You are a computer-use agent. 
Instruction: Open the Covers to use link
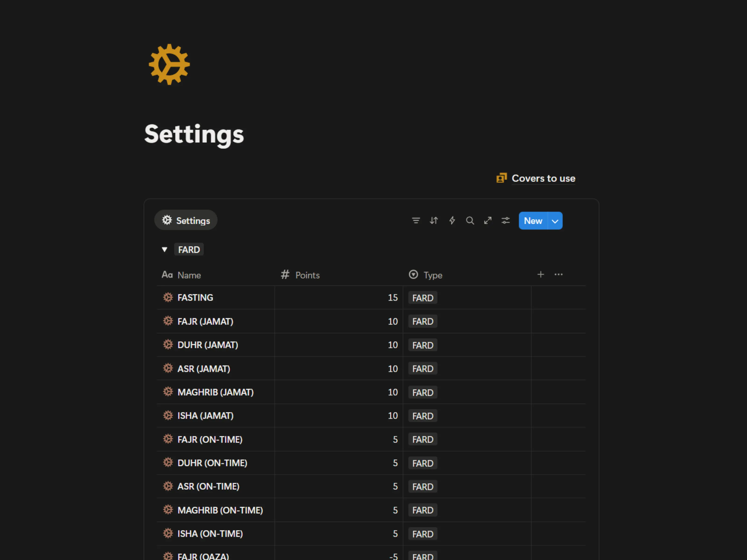tap(543, 178)
